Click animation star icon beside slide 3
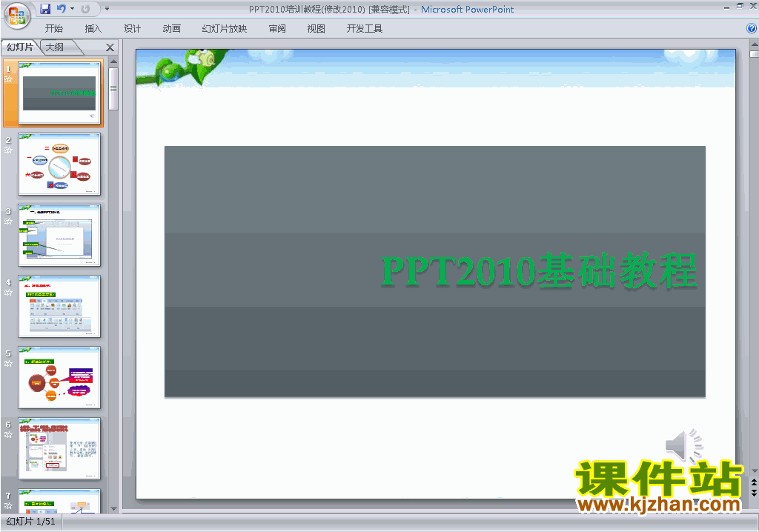The image size is (759, 532). tap(8, 222)
